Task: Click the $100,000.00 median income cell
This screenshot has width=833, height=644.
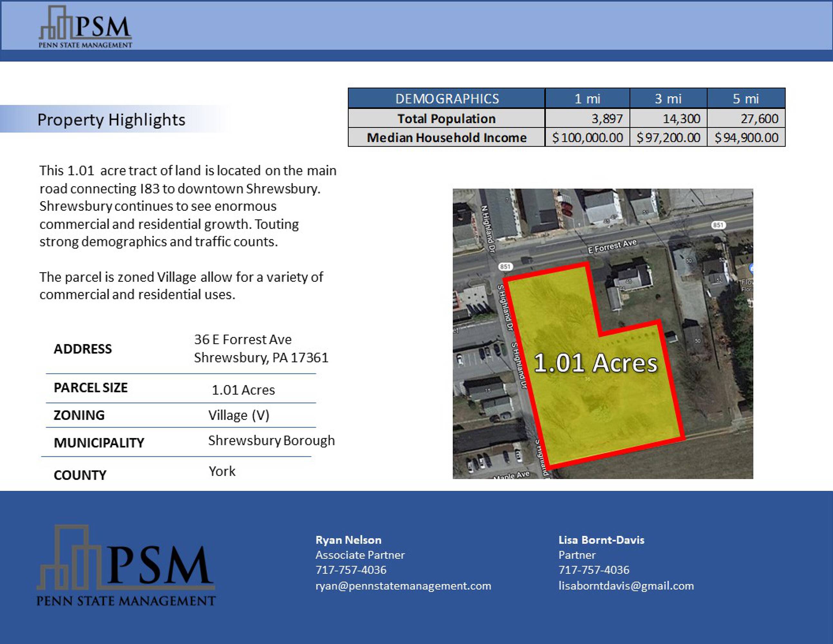Action: pos(587,137)
